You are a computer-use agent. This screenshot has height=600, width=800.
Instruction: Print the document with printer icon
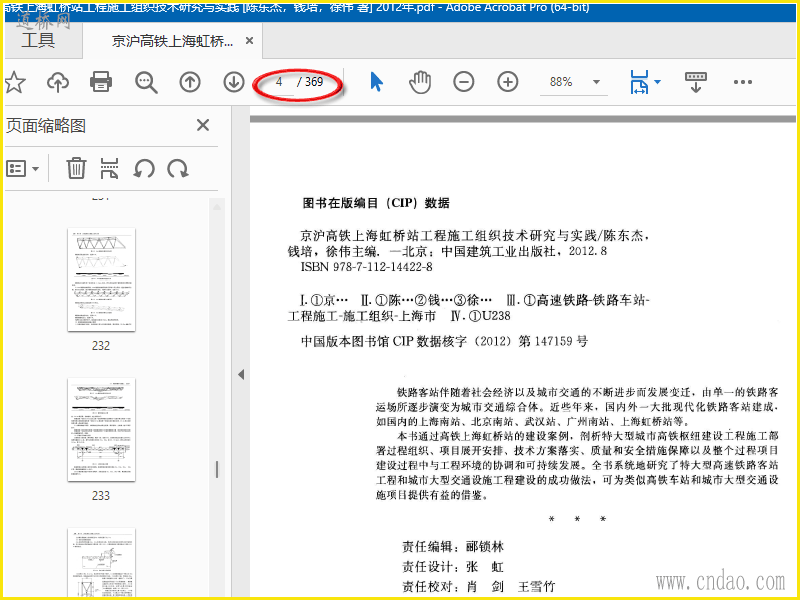coord(101,82)
